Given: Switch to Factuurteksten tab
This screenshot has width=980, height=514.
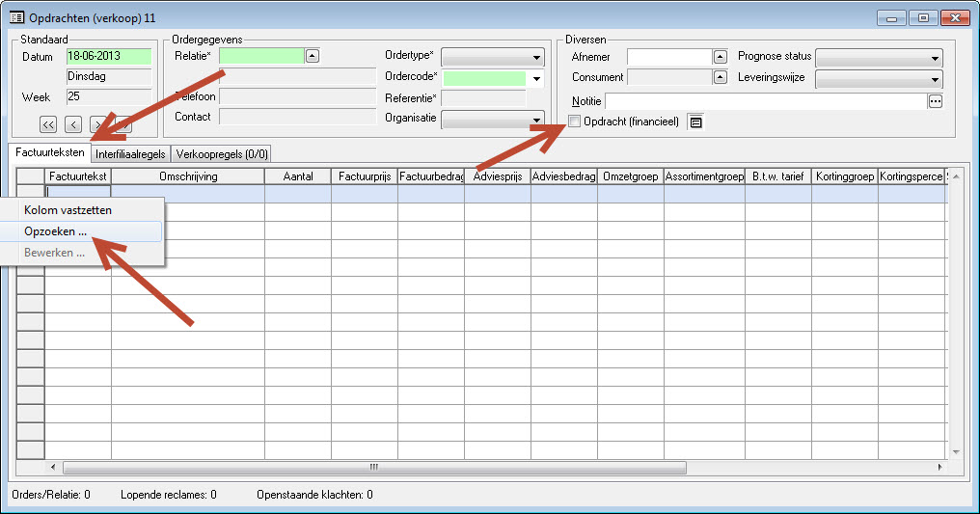Looking at the screenshot, I should pyautogui.click(x=50, y=152).
